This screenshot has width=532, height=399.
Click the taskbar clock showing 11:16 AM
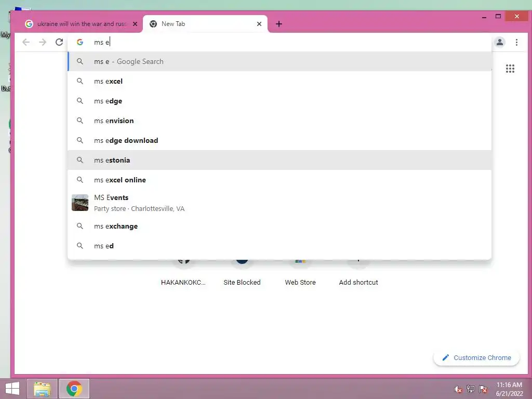pyautogui.click(x=509, y=389)
